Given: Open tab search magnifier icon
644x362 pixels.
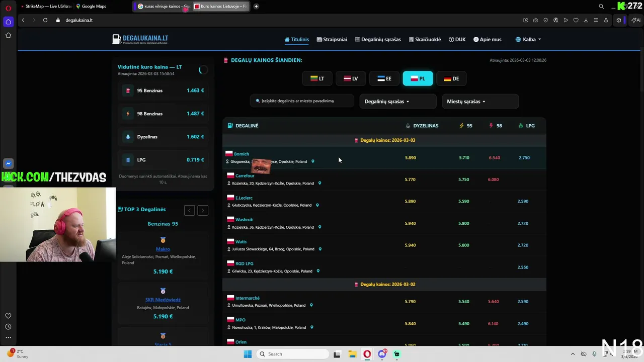Looking at the screenshot, I should pyautogui.click(x=601, y=7).
